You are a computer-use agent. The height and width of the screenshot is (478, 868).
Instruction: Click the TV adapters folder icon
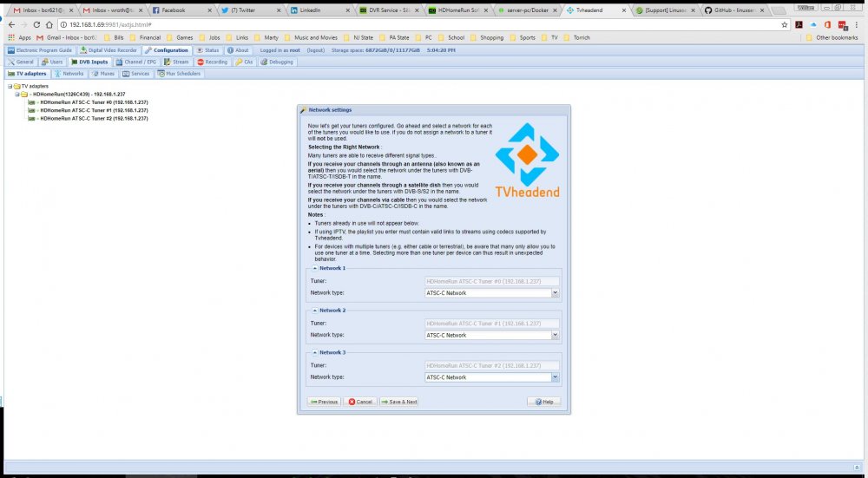(17, 86)
